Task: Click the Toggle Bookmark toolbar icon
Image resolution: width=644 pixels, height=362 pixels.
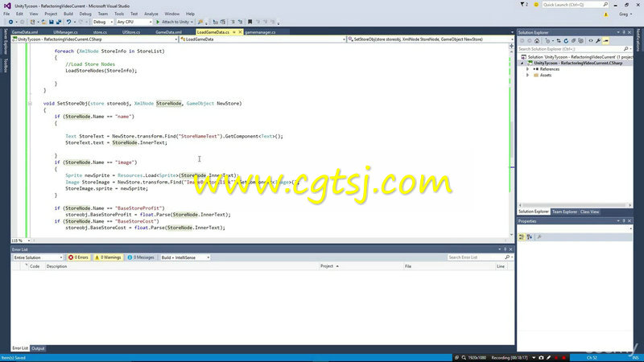Action: pos(250,22)
